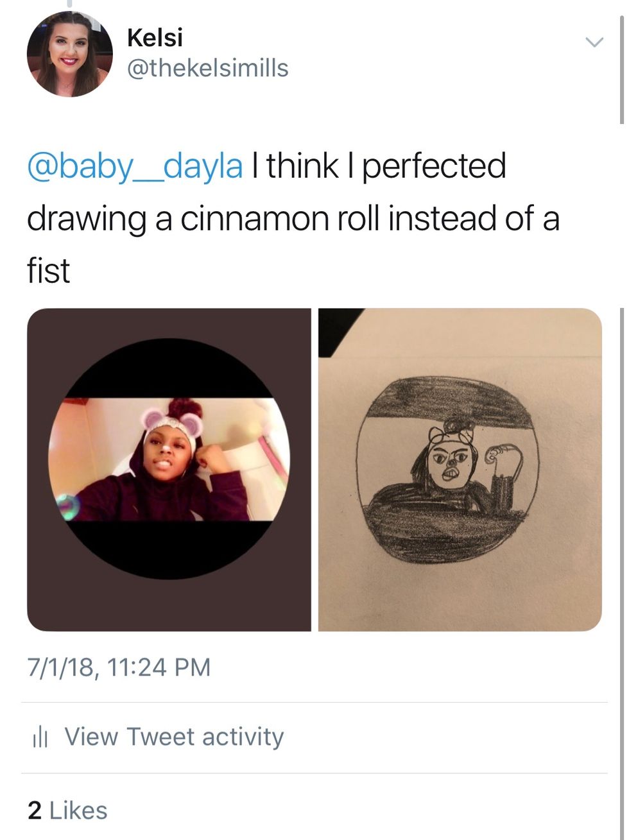
Task: Open Kelsi's profile picture
Action: tap(69, 54)
